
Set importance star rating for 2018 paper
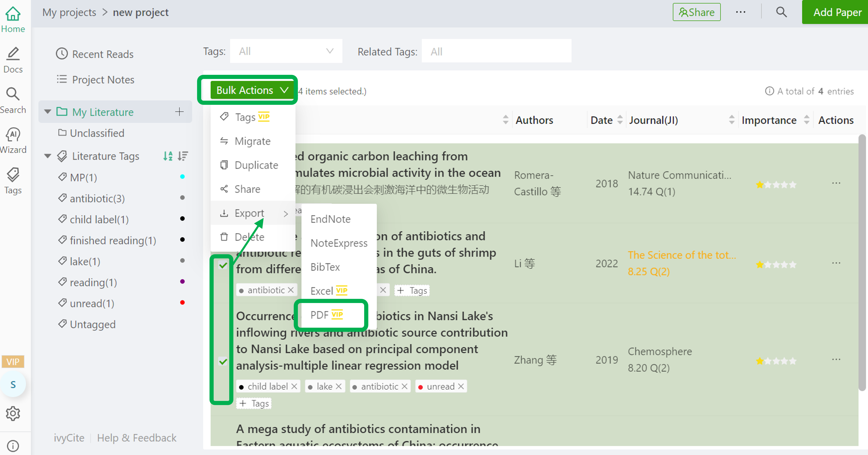coord(776,185)
